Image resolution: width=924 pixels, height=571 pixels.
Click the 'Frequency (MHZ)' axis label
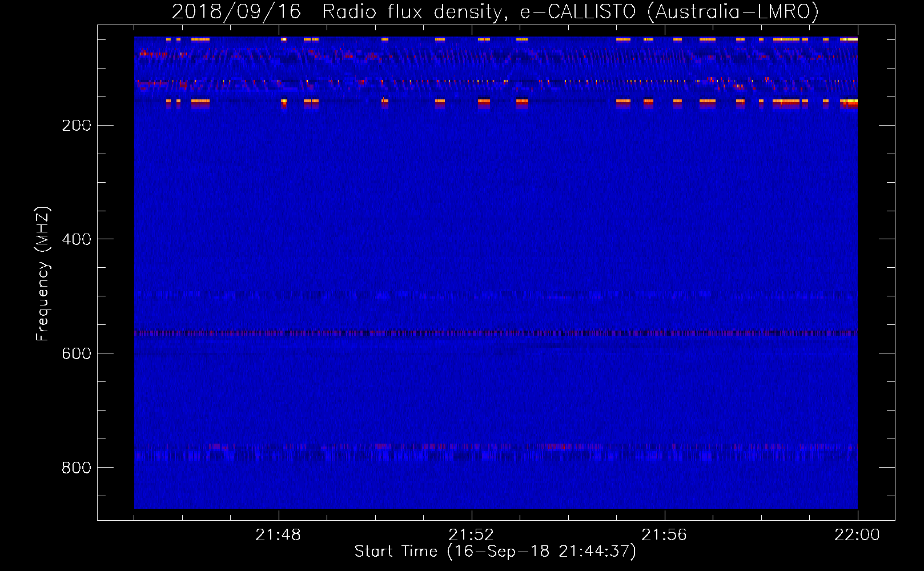pyautogui.click(x=43, y=274)
